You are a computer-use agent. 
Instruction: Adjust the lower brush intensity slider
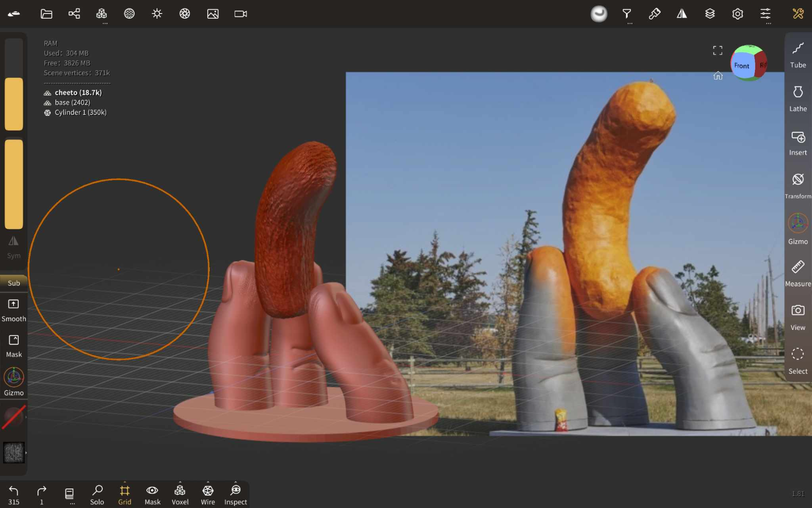(x=14, y=184)
